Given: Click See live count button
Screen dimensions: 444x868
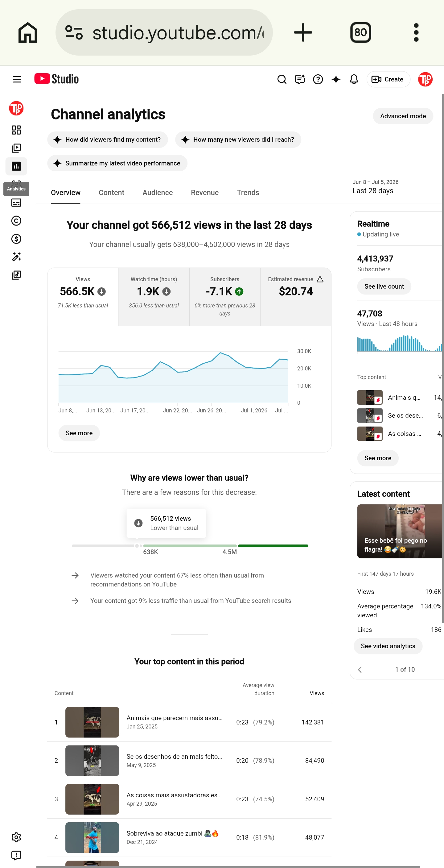Looking at the screenshot, I should coord(384,286).
